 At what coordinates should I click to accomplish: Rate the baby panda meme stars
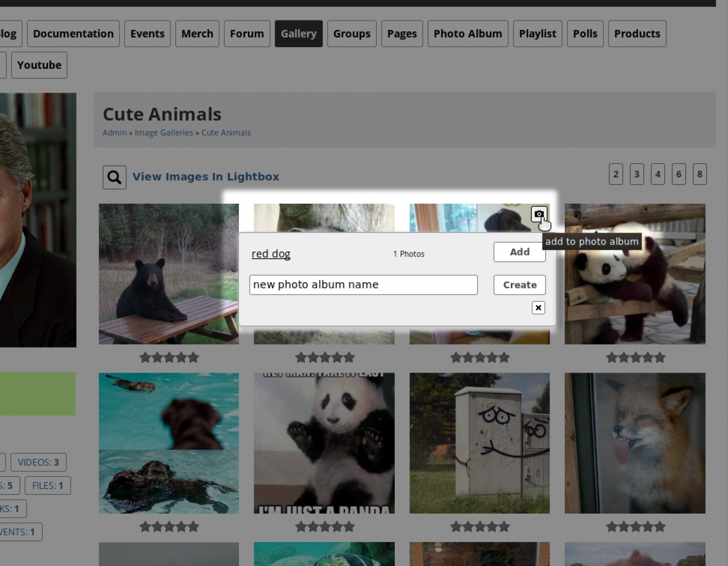coord(325,527)
